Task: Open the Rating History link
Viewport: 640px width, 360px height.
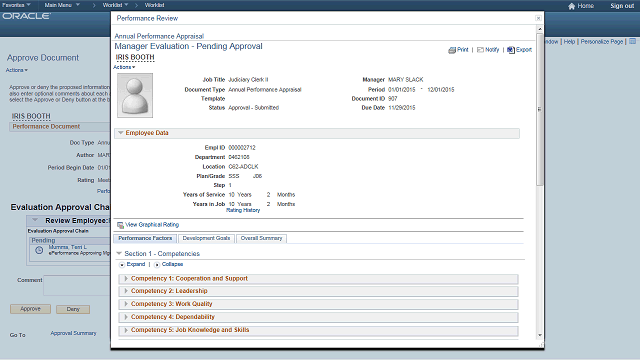Action: [243, 210]
